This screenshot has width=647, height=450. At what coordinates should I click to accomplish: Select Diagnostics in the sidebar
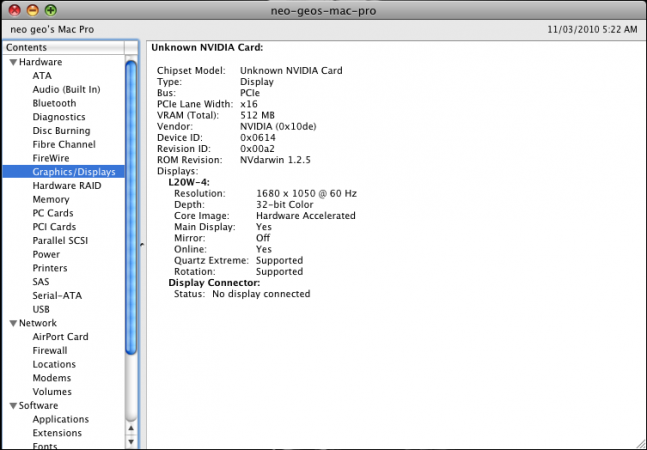[x=59, y=117]
